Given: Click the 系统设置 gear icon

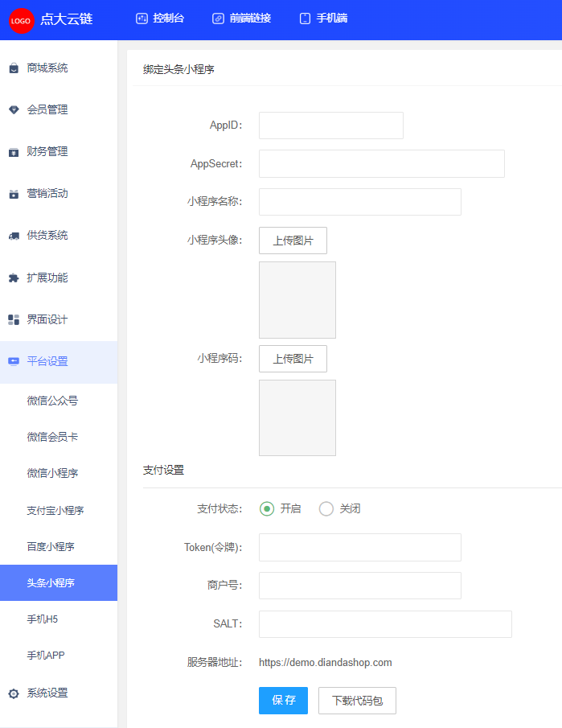Looking at the screenshot, I should (x=14, y=693).
